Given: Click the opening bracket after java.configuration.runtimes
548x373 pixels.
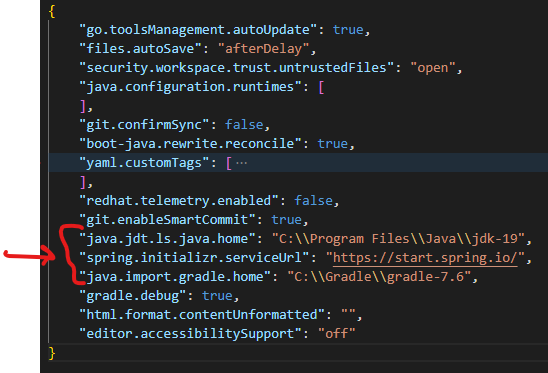Looking at the screenshot, I should [322, 87].
